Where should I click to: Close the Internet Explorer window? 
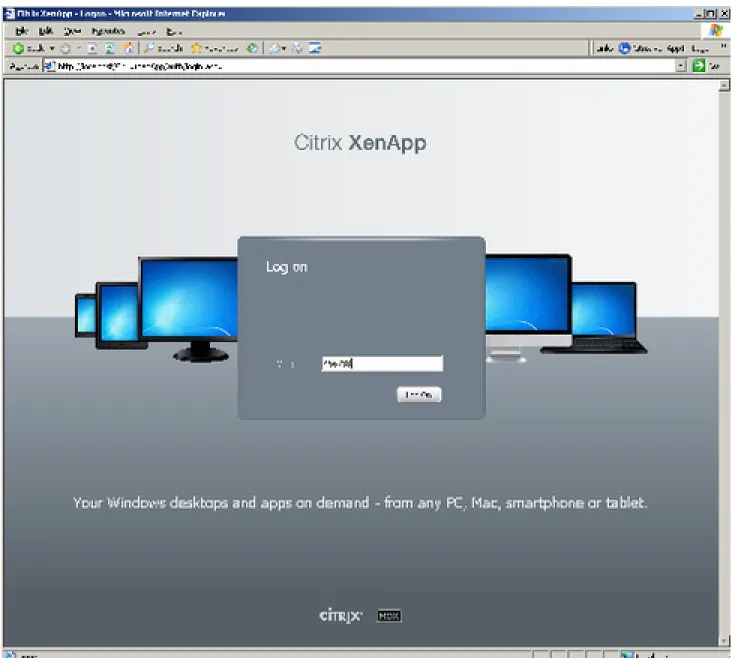724,14
